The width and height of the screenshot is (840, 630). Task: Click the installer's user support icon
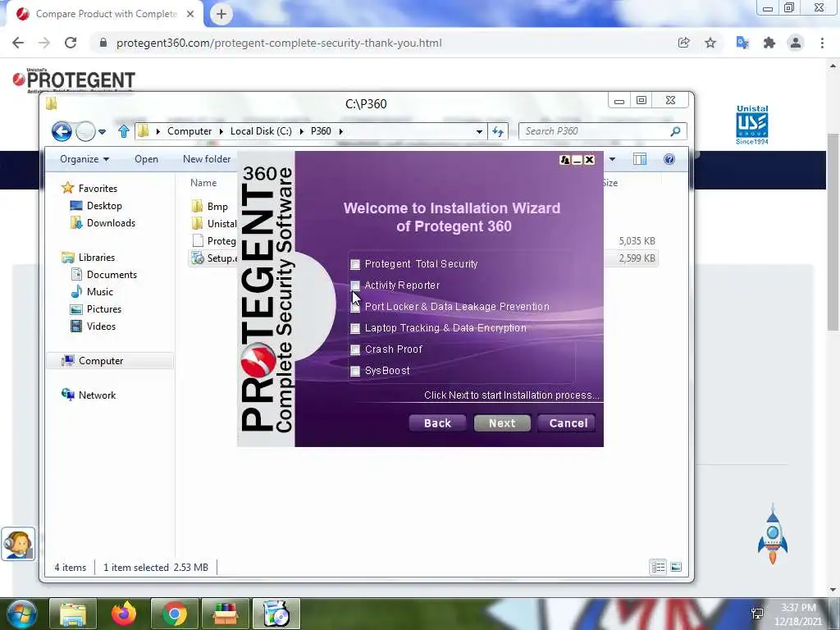(564, 160)
